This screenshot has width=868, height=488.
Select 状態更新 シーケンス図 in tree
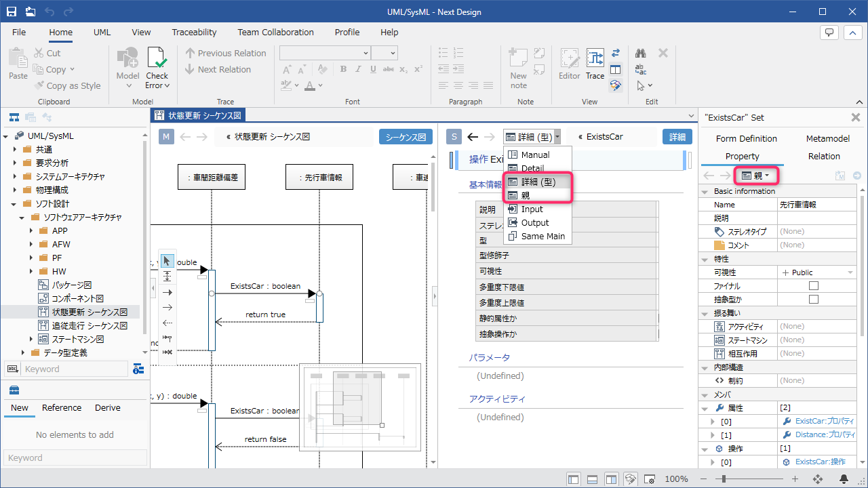click(x=90, y=312)
